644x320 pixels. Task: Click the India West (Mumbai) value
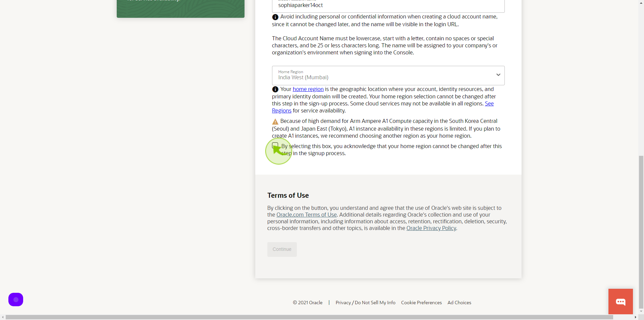(x=303, y=78)
